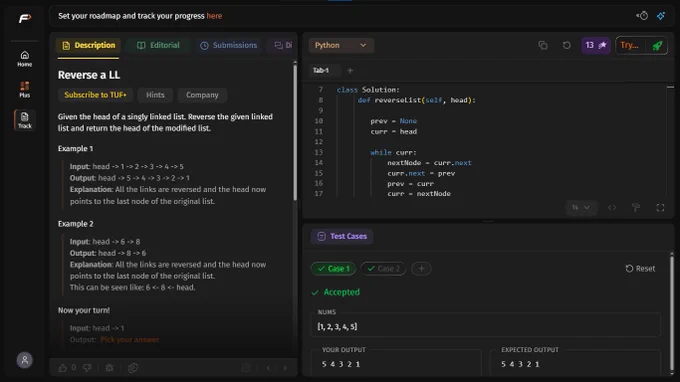Click the 'YOUR OUTPUT' value 5 4 3 2 1
The image size is (680, 382).
[x=341, y=364]
